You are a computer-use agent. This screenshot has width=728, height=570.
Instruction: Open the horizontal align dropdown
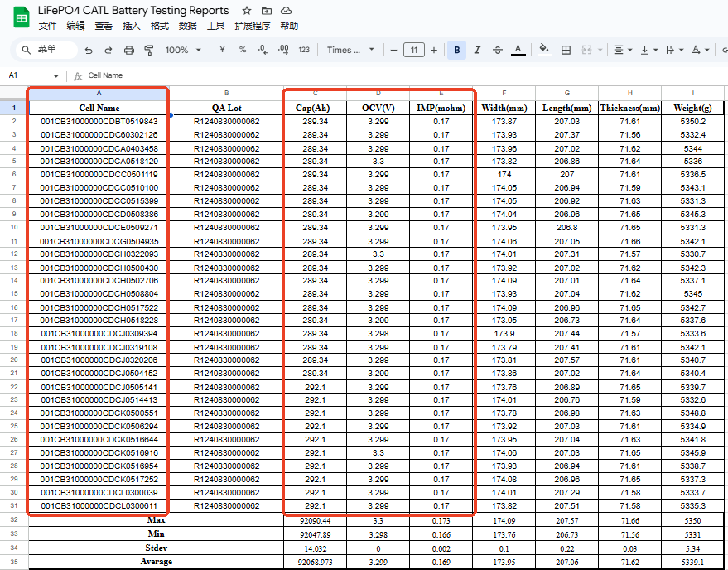pyautogui.click(x=623, y=51)
